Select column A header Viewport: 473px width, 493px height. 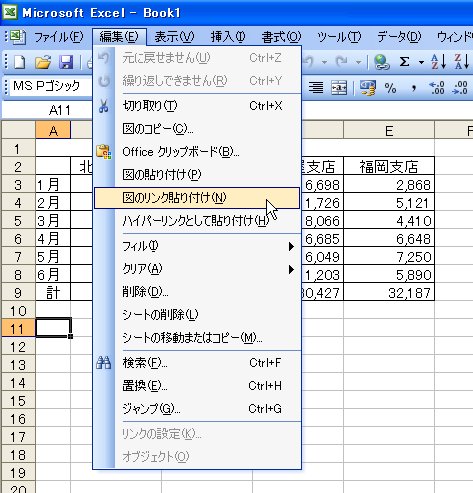53,131
